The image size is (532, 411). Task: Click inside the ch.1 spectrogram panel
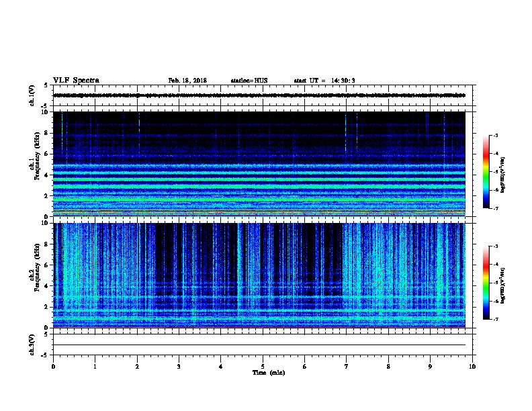coord(259,164)
